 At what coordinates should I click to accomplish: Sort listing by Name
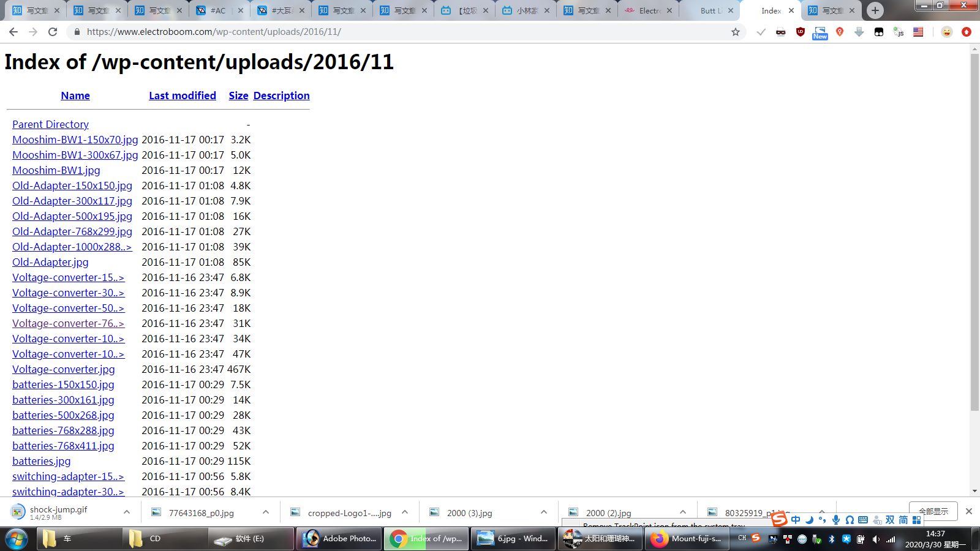75,96
